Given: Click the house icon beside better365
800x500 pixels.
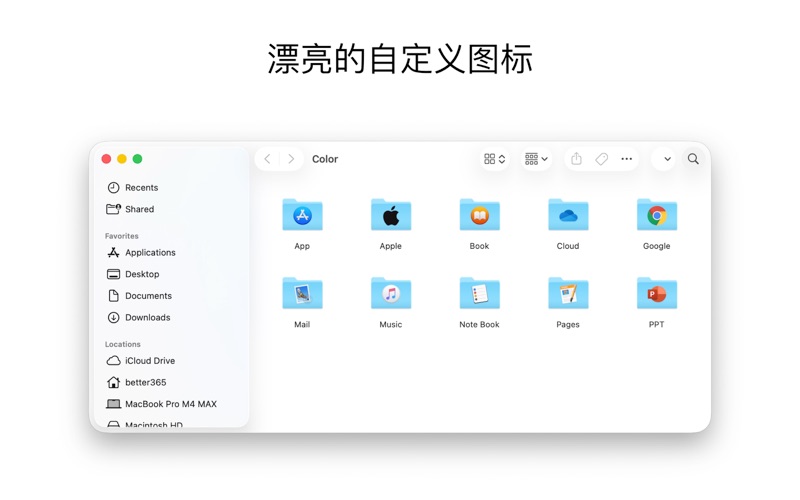Looking at the screenshot, I should [113, 382].
